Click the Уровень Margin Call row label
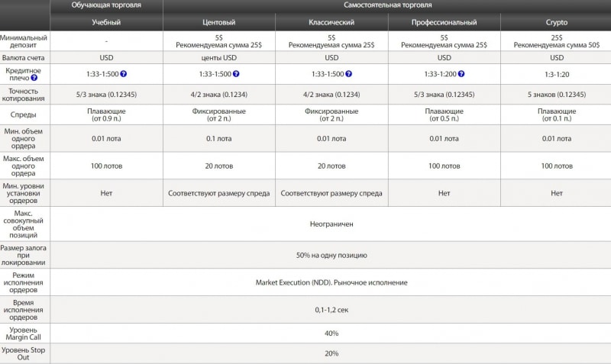The width and height of the screenshot is (611, 364). pyautogui.click(x=24, y=333)
